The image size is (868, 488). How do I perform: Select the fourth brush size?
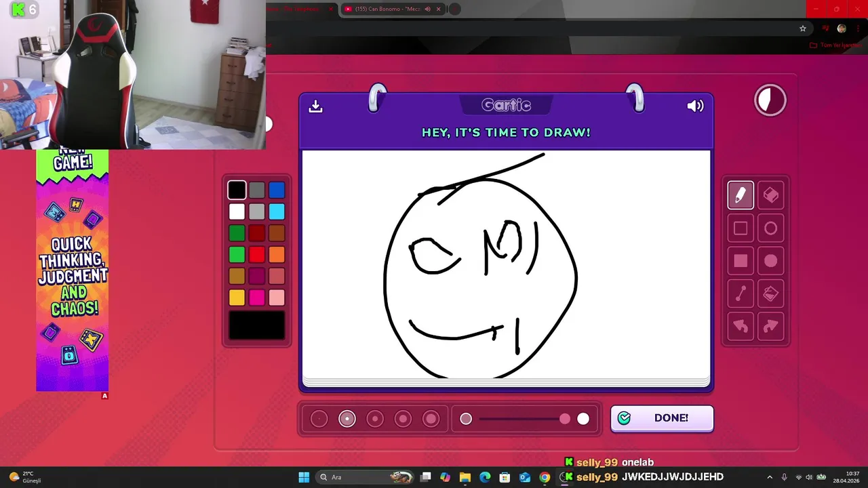coord(403,419)
